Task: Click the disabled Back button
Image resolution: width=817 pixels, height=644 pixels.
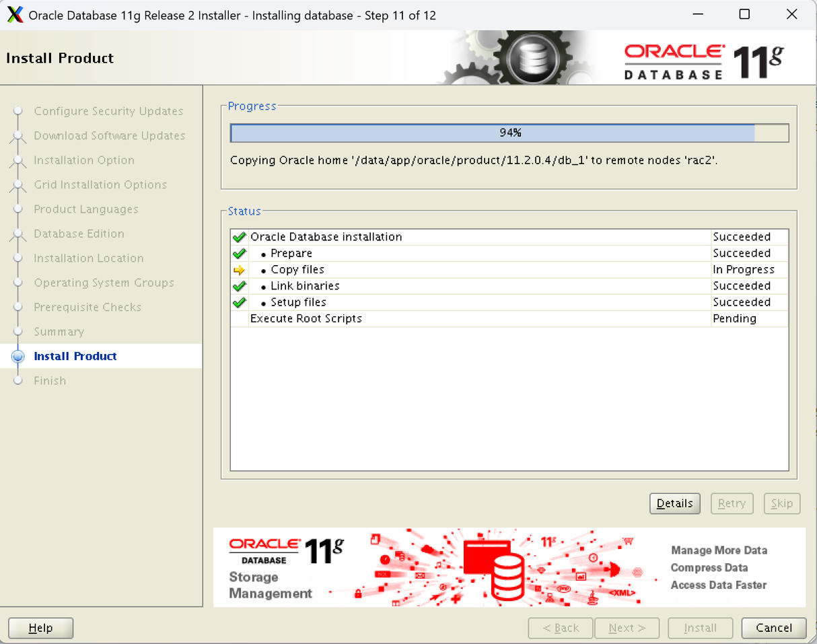Action: (561, 628)
